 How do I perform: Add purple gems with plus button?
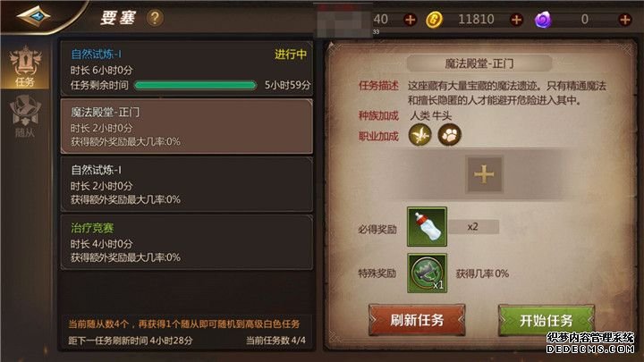(x=624, y=20)
